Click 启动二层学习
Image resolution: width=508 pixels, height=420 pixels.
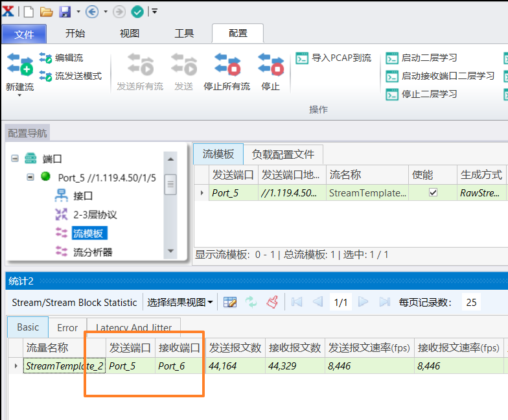pyautogui.click(x=421, y=58)
